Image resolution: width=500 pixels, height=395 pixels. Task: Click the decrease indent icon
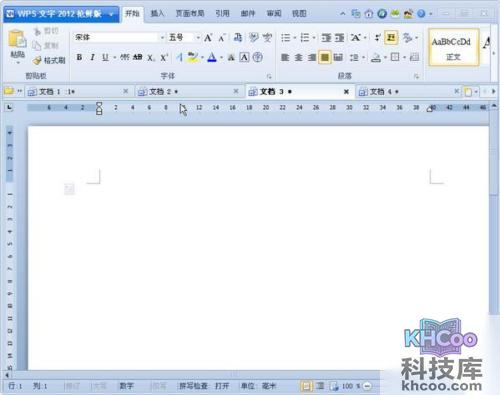(326, 38)
